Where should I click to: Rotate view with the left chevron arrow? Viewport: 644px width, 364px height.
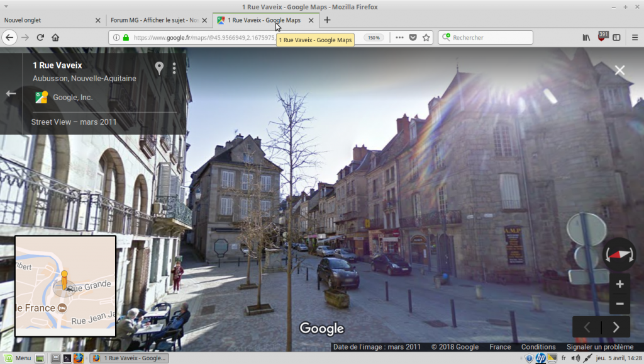tap(587, 327)
